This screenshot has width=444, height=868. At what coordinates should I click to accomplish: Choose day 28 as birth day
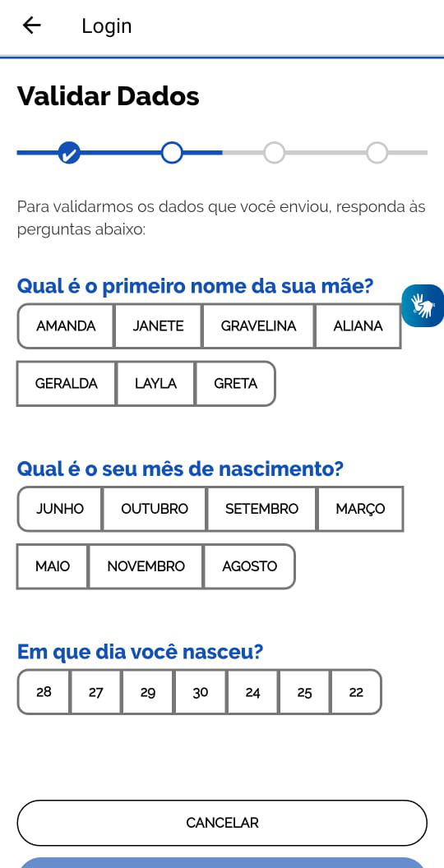tap(44, 692)
